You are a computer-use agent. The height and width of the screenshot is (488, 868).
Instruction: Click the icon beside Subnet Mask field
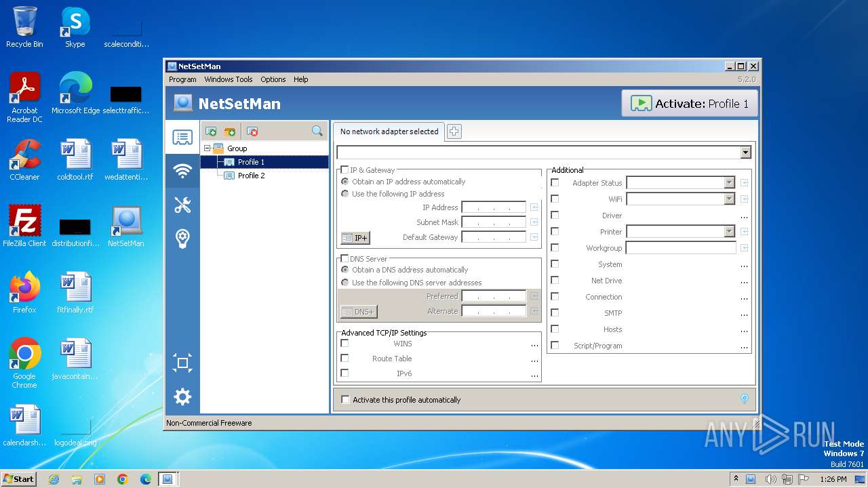click(534, 222)
